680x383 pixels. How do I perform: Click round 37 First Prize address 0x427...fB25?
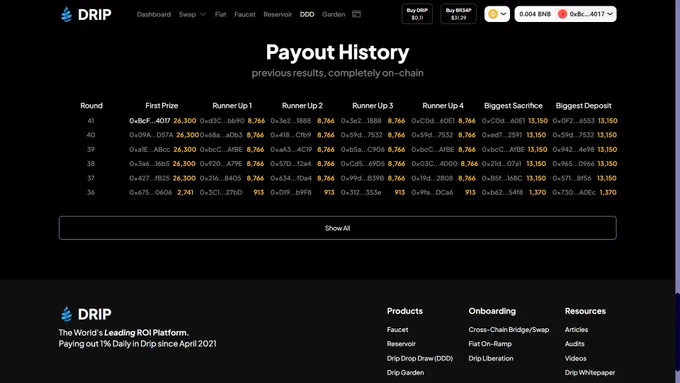[x=149, y=178]
